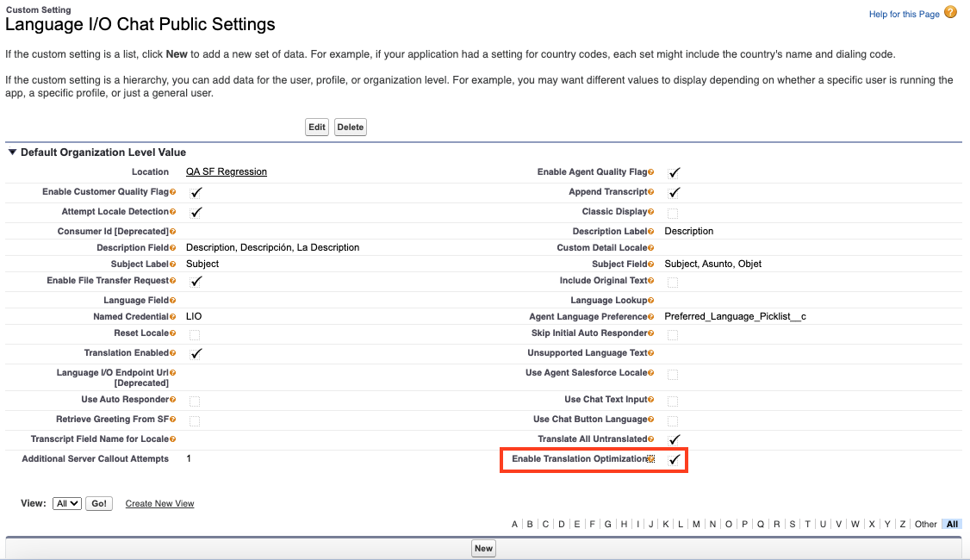The width and height of the screenshot is (970, 560).
Task: Click info icon next to Translation Enabled
Action: [x=173, y=353]
